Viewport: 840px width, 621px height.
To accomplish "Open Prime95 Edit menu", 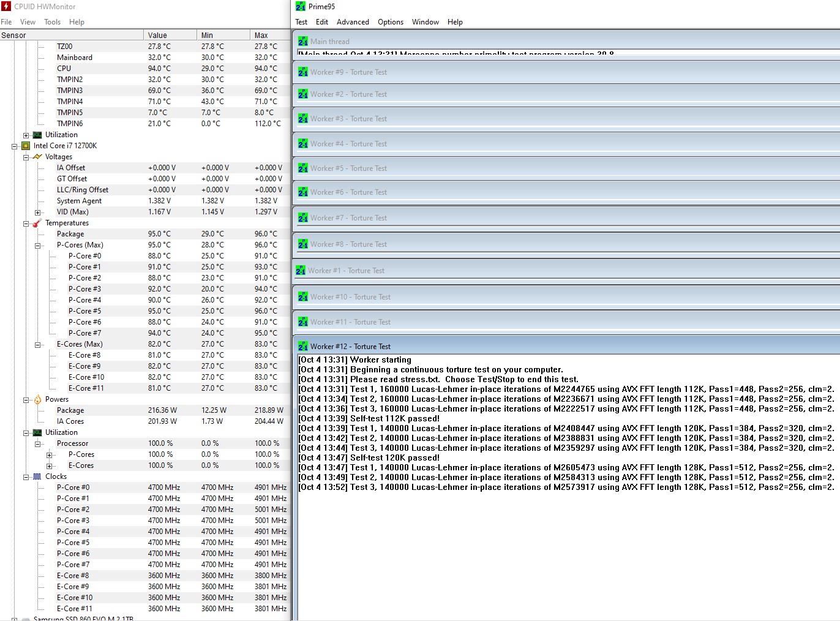I will pos(322,22).
